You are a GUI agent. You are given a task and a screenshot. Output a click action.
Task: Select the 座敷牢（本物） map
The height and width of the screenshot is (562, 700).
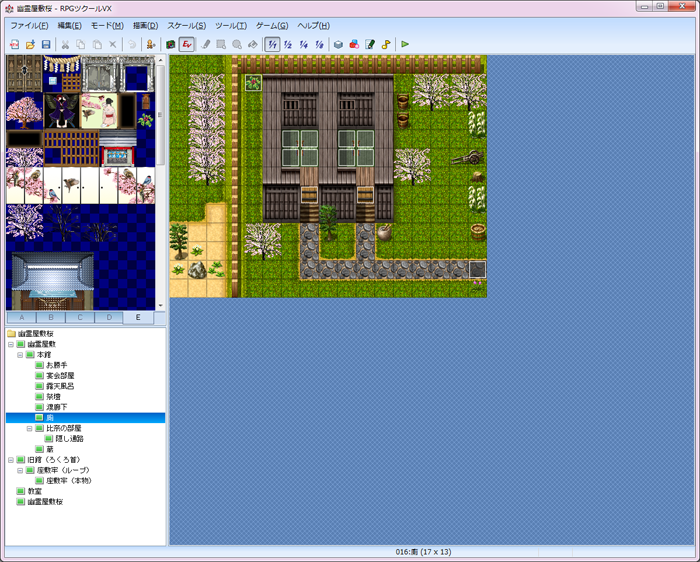[69, 481]
